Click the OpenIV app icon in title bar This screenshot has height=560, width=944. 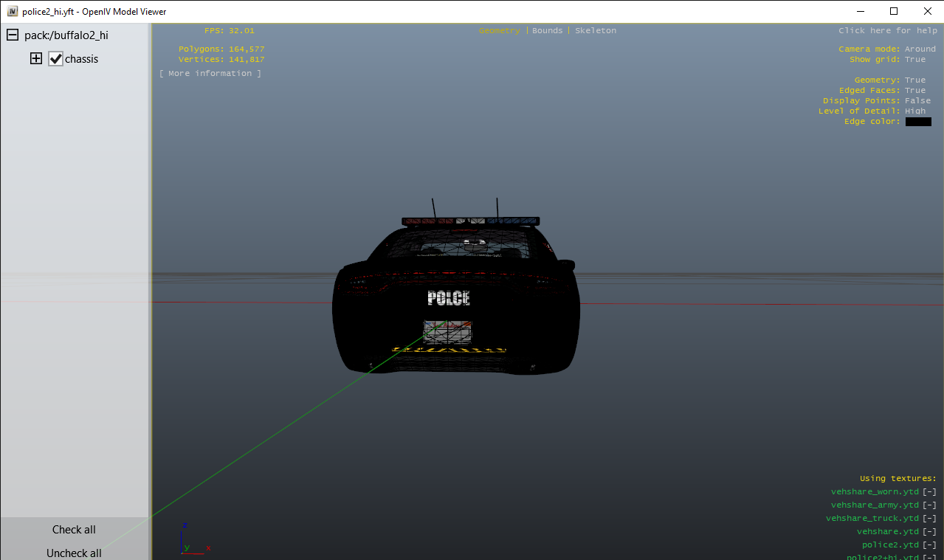pos(12,12)
